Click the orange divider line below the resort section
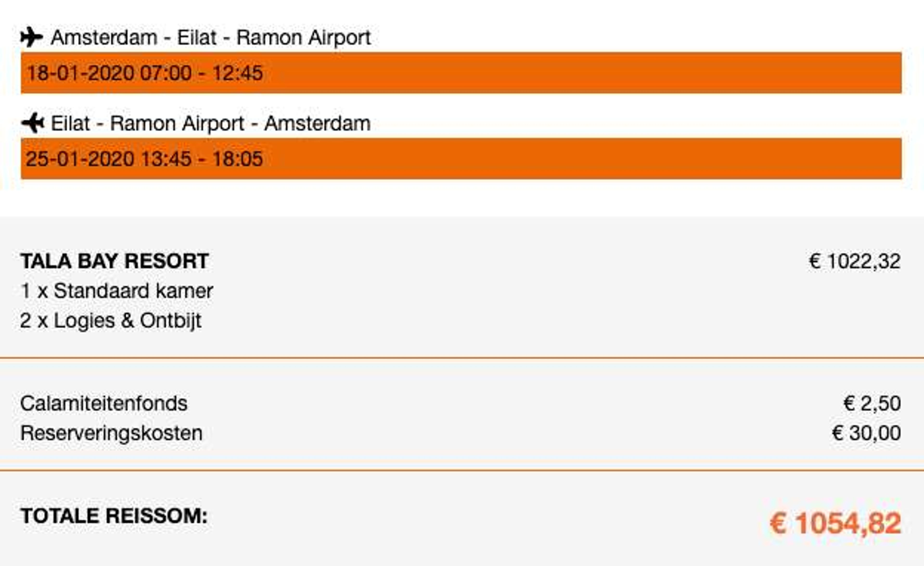This screenshot has height=566, width=924. 462,358
